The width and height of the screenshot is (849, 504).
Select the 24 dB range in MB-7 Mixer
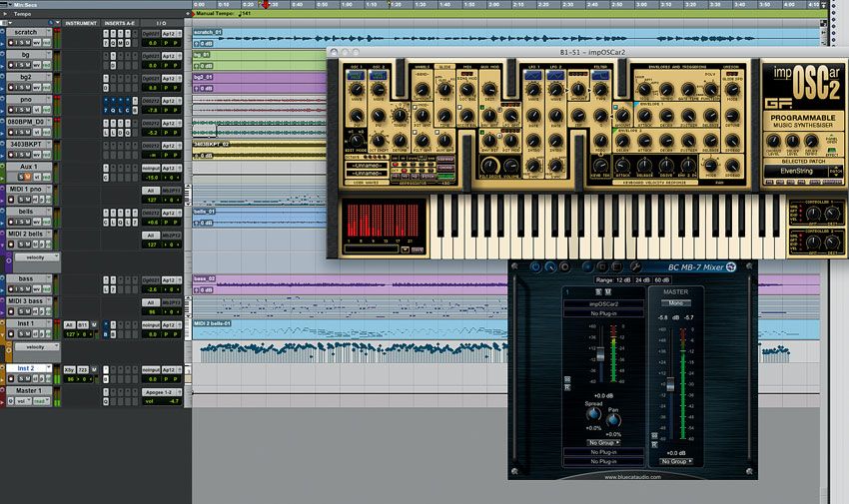(642, 280)
